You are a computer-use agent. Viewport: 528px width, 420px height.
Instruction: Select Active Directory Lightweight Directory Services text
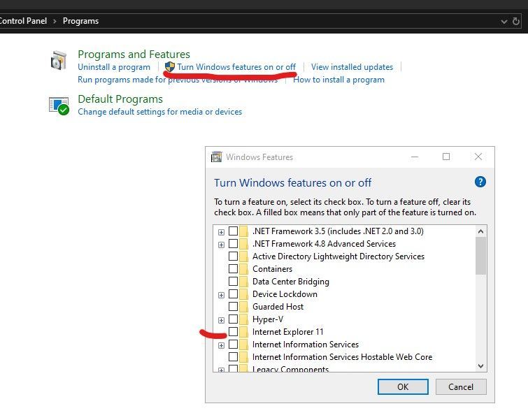point(338,256)
